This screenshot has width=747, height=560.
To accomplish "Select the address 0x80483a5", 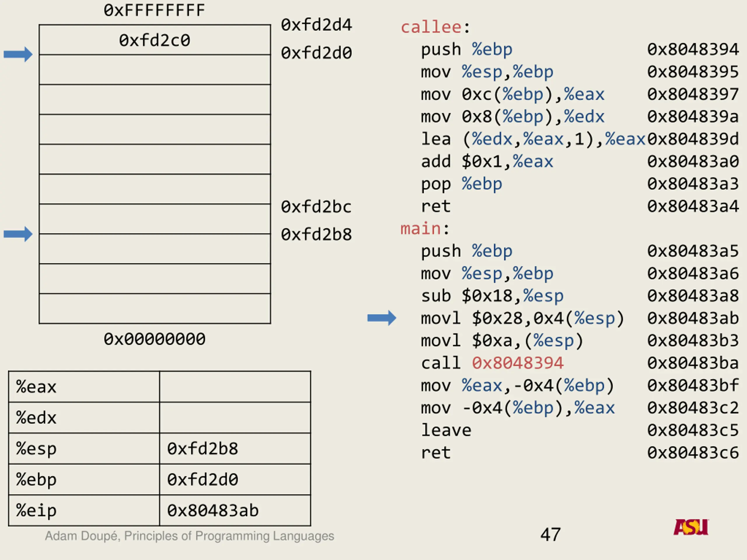I will (x=693, y=251).
